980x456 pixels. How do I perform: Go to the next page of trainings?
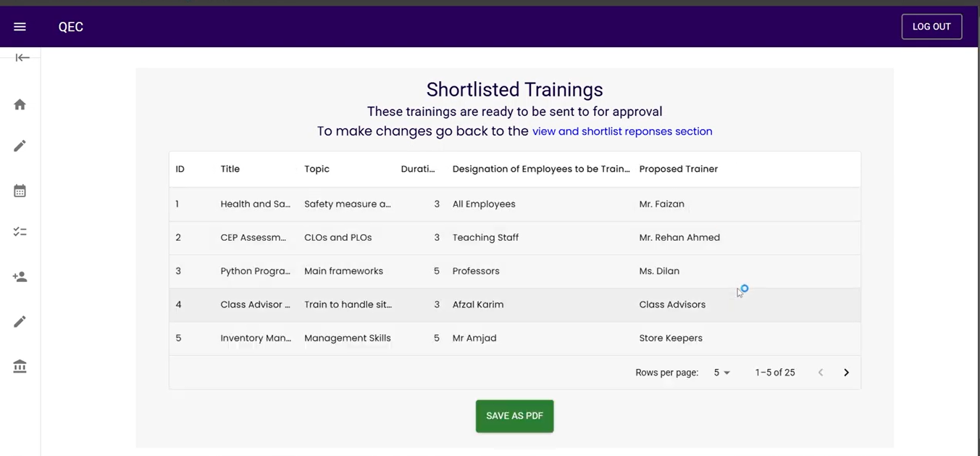pos(846,373)
